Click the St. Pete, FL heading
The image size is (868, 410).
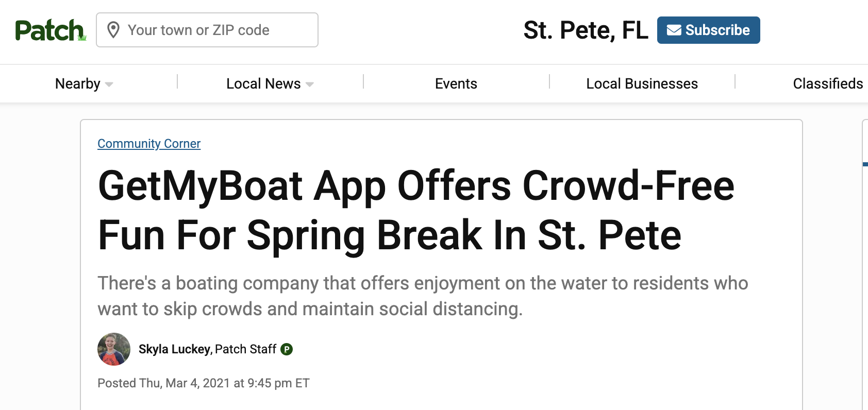coord(586,30)
